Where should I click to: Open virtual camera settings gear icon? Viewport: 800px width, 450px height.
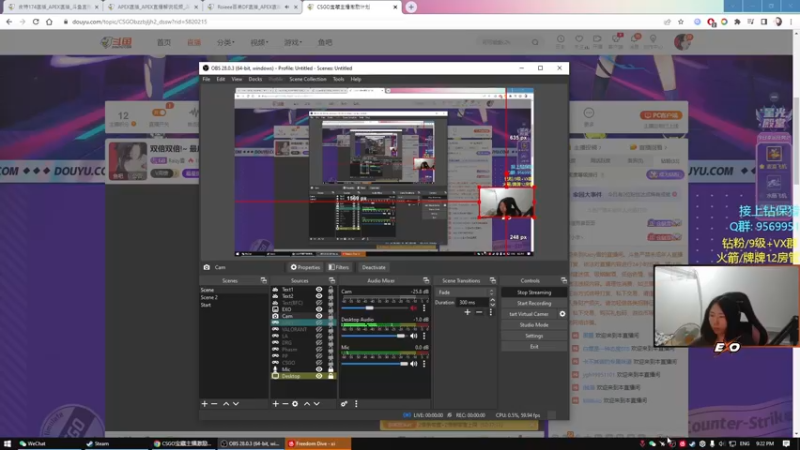[x=562, y=314]
